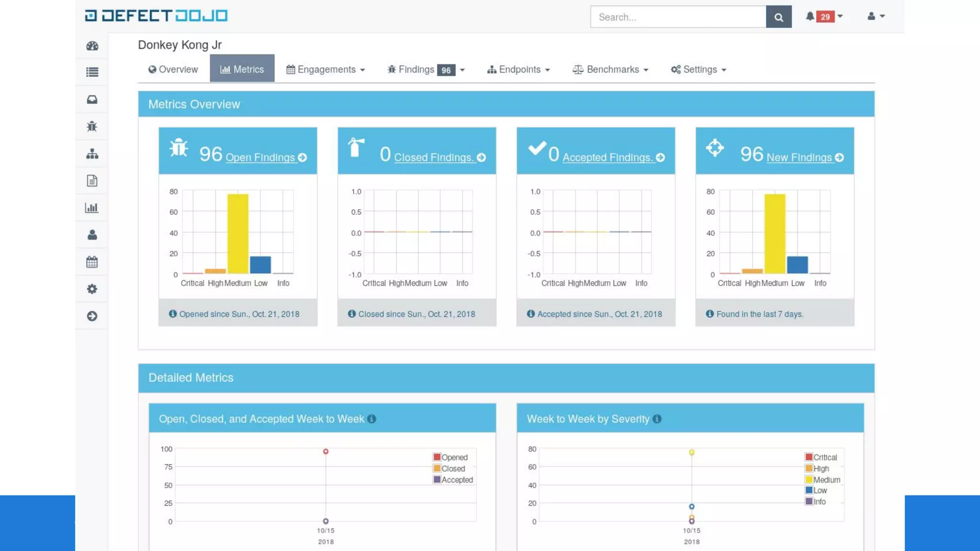Click the dashboard gauge icon in sidebar
The height and width of the screenshot is (551, 980).
click(92, 46)
